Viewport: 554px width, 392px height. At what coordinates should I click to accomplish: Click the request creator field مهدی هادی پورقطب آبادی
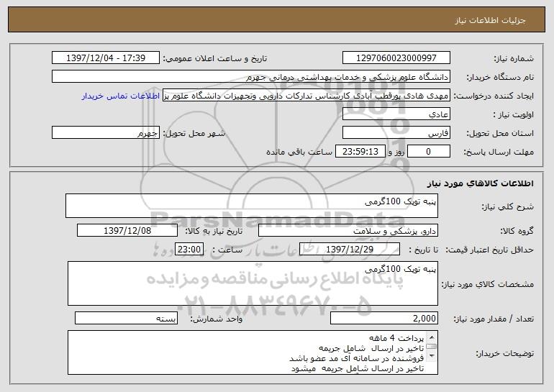[x=306, y=95]
